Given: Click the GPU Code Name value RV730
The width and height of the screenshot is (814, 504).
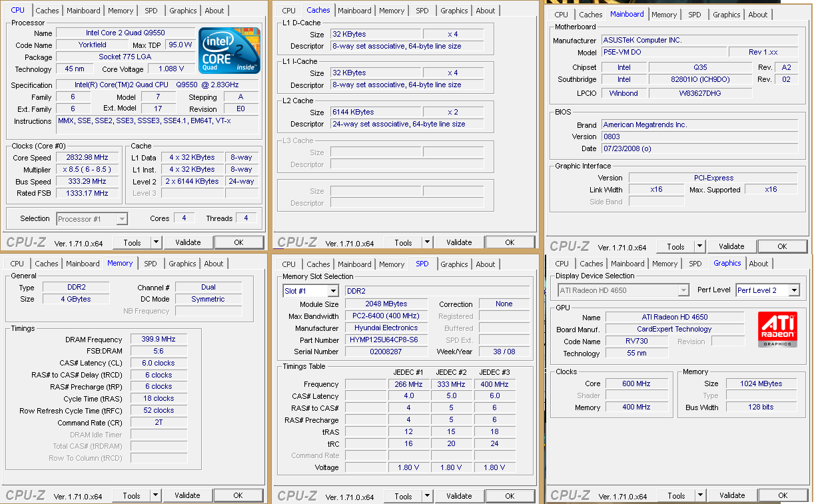Looking at the screenshot, I should tap(638, 342).
